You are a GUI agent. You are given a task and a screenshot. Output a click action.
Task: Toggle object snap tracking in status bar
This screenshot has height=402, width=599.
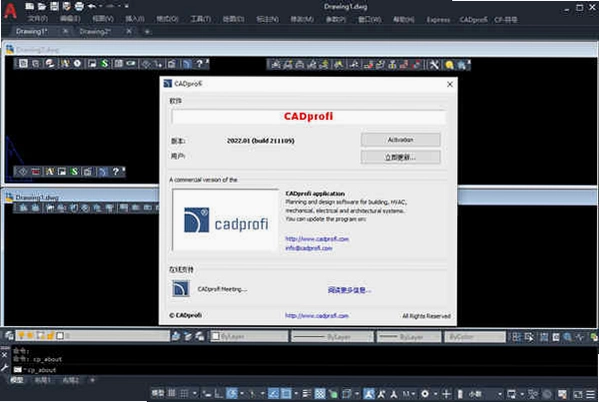tap(274, 394)
